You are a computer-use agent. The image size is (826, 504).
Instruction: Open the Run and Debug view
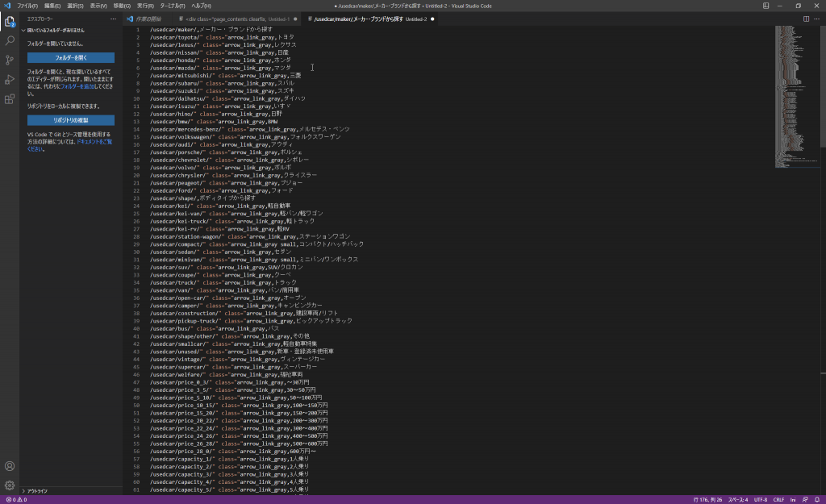click(x=10, y=80)
